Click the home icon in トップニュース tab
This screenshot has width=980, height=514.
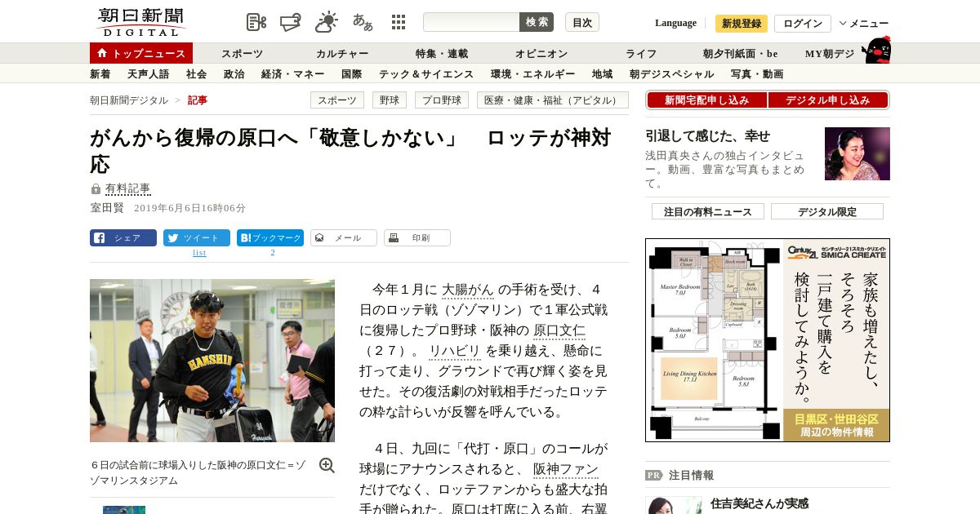pos(102,53)
